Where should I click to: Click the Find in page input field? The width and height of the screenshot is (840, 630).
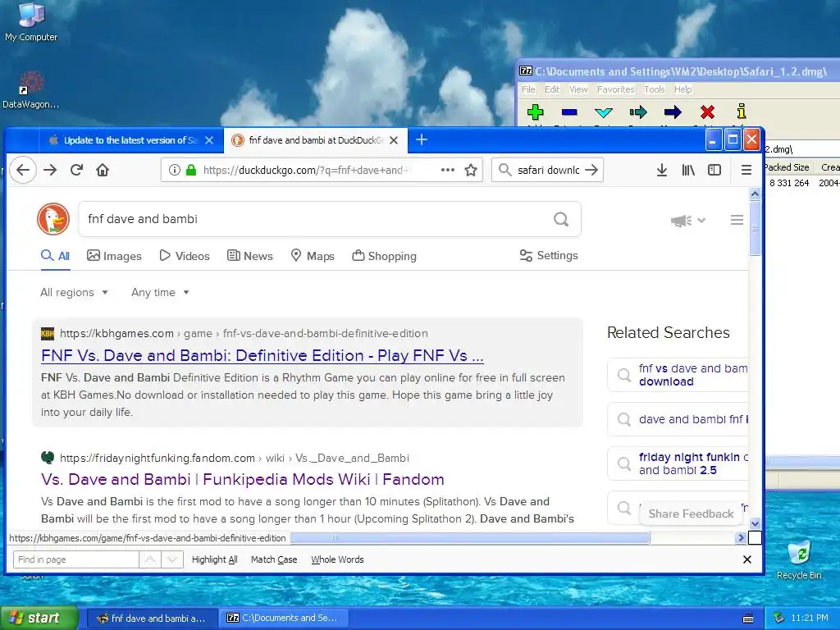[x=75, y=559]
